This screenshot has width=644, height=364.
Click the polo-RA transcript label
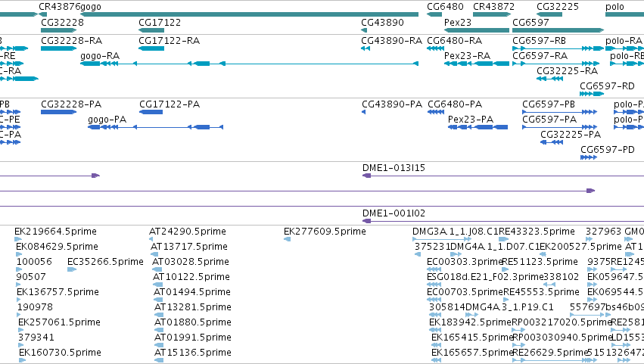624,41
